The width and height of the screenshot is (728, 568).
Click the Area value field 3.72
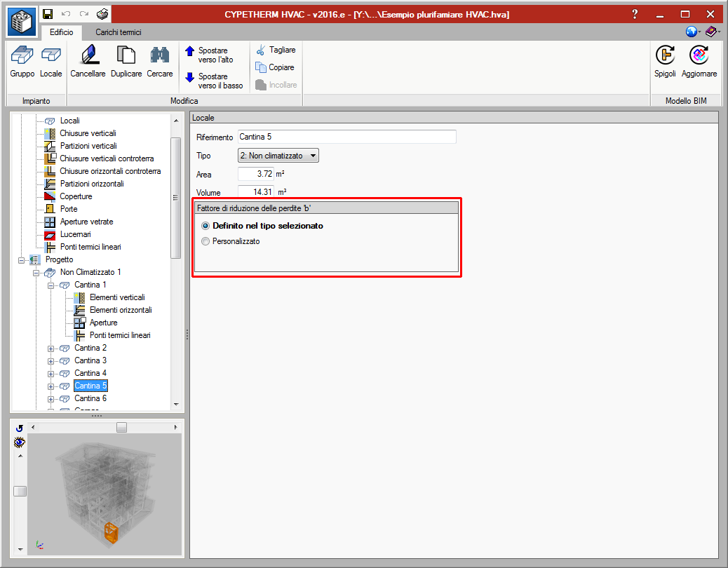[256, 174]
